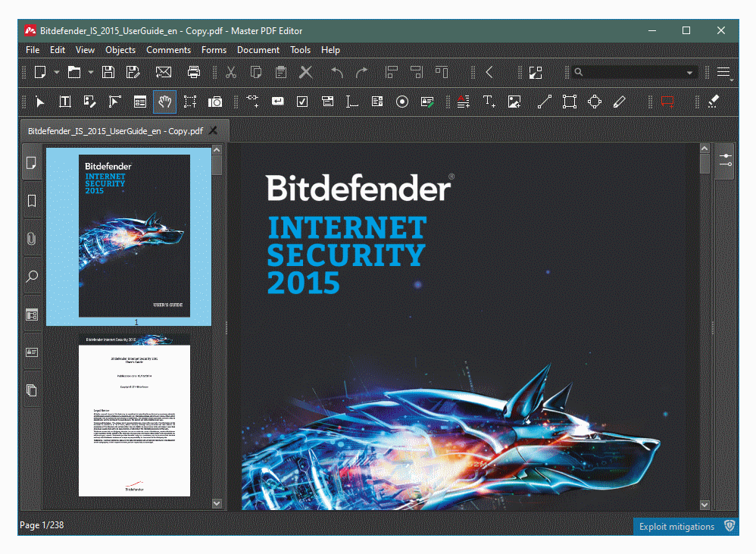Select the Edit Forms tool
Viewport: 756px width, 554px height.
[140, 102]
